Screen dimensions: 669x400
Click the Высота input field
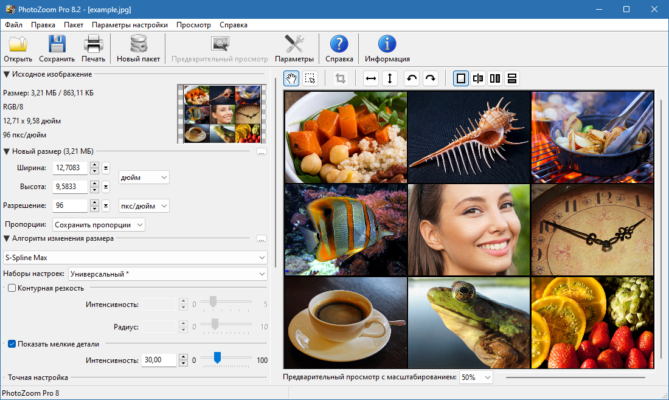pos(70,187)
